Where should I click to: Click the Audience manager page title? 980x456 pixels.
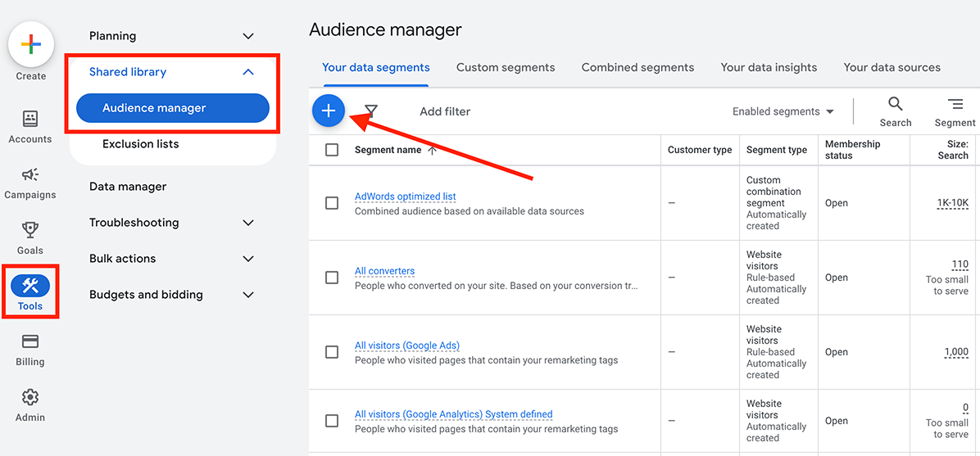(385, 29)
